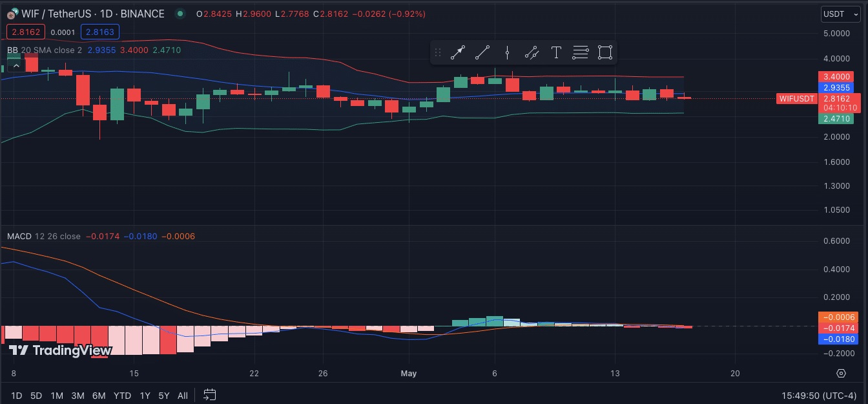Click the blue 2.8163 buy price button

coord(99,32)
